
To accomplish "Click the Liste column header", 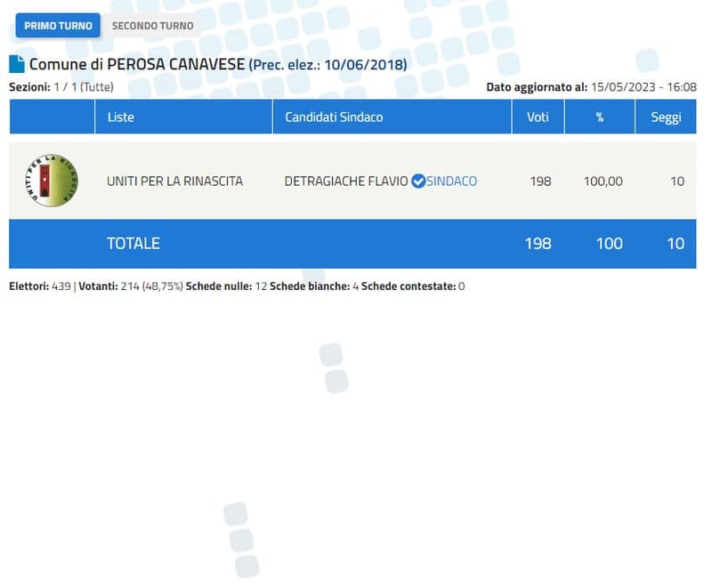I will 120,117.
